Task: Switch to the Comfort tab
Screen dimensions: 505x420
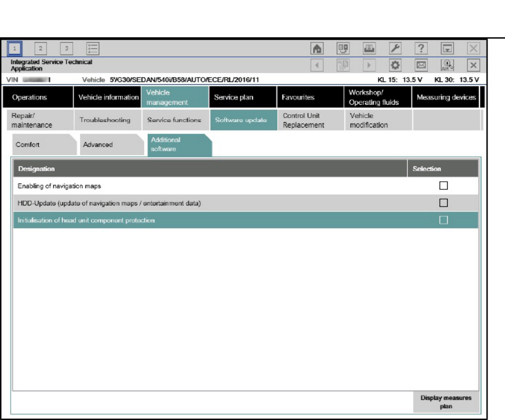Action: click(x=44, y=145)
